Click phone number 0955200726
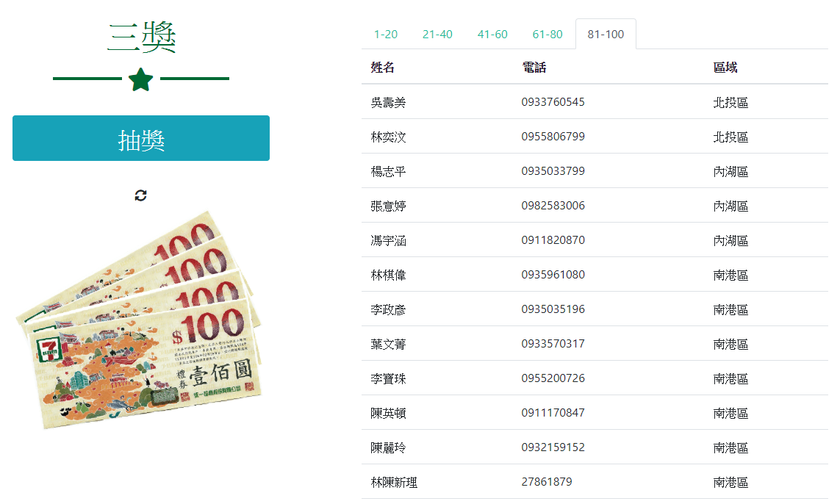This screenshot has width=840, height=504. coord(553,378)
